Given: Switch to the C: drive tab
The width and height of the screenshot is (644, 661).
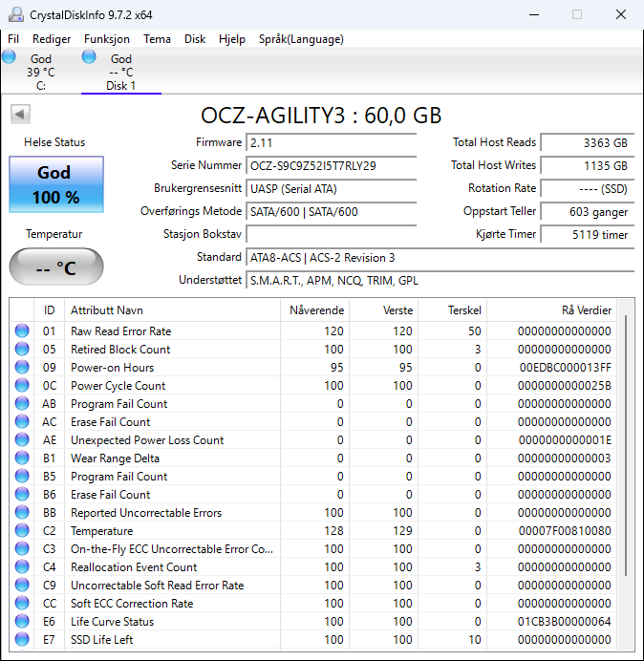Looking at the screenshot, I should click(x=41, y=72).
